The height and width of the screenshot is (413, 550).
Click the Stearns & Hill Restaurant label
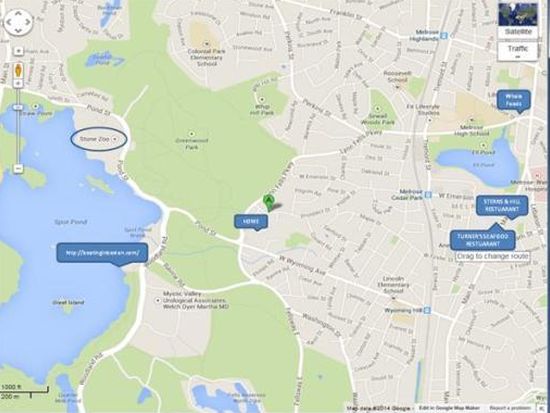(x=502, y=206)
